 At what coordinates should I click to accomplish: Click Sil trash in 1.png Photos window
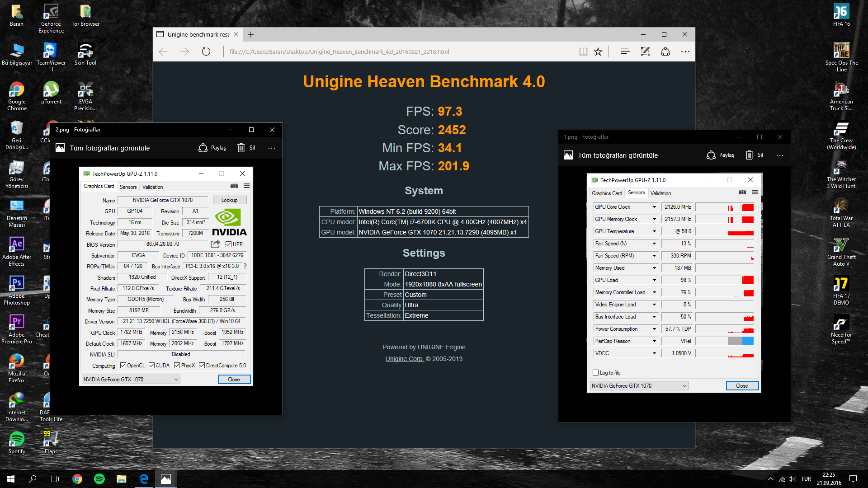coord(755,155)
